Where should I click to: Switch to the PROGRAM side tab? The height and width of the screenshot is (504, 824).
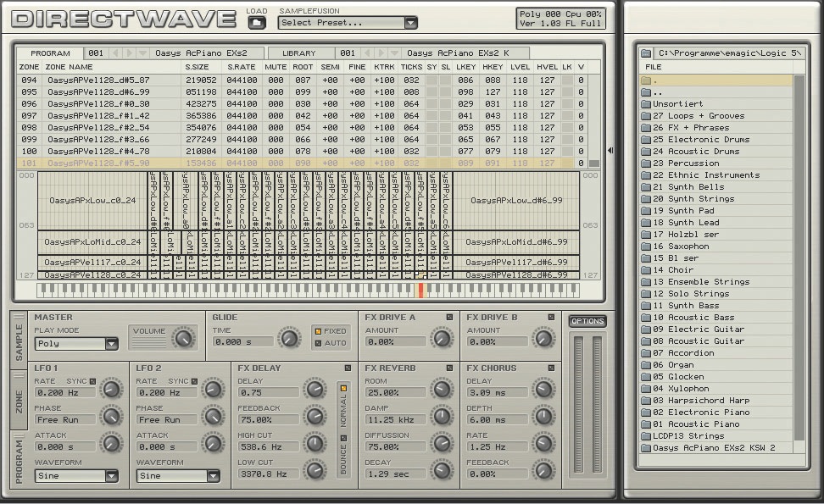coord(19,460)
